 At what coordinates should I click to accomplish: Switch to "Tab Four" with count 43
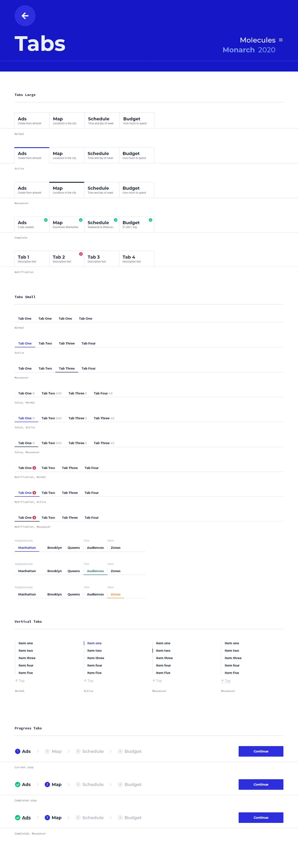[103, 393]
